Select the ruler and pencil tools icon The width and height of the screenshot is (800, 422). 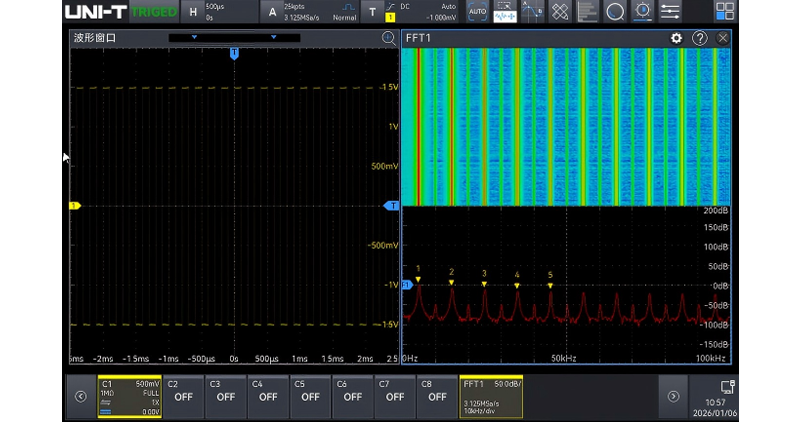(x=560, y=11)
